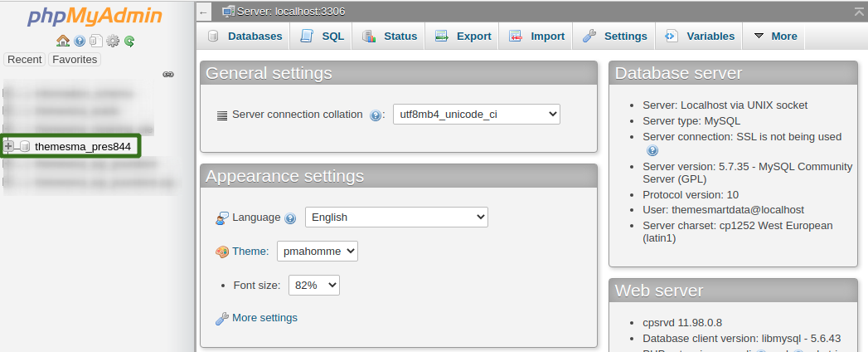Open the Language dropdown showing English
868x352 pixels.
pos(396,218)
